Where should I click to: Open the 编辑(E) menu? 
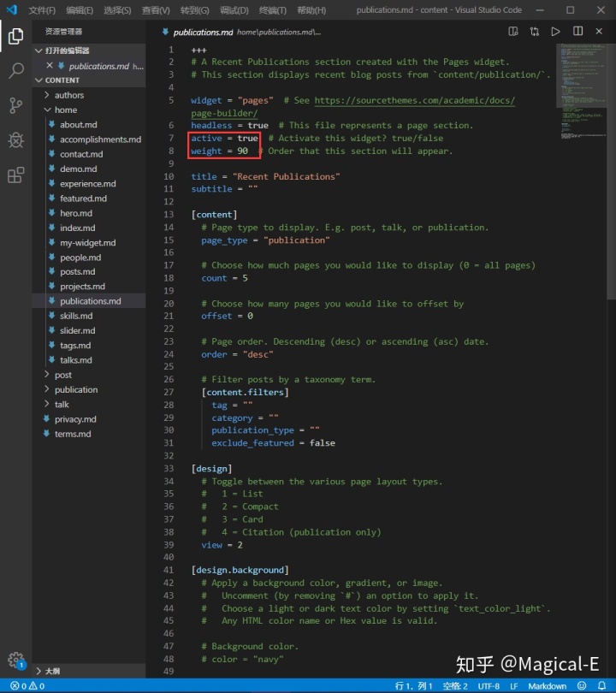coord(80,10)
